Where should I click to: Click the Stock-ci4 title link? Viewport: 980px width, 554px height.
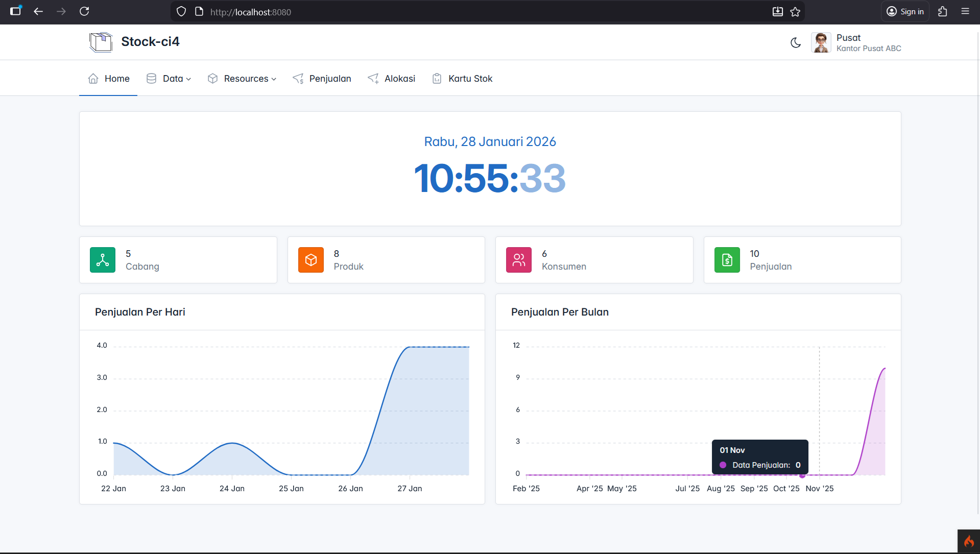pos(150,42)
